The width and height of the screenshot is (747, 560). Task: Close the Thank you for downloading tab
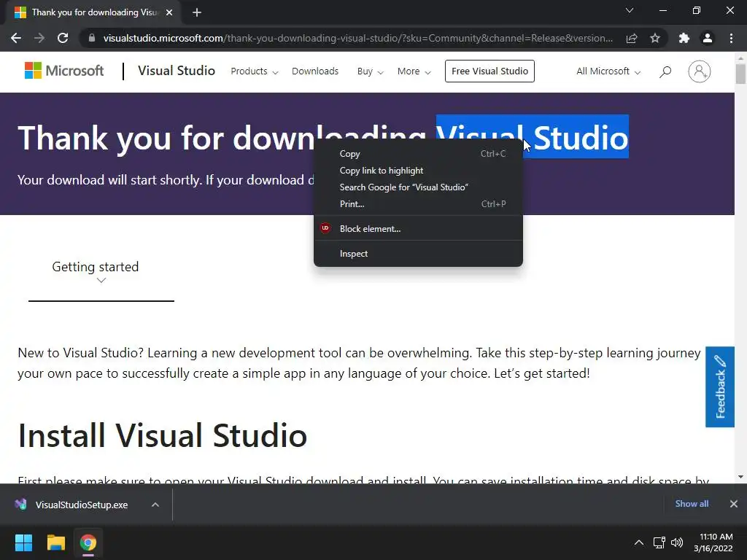coord(169,12)
